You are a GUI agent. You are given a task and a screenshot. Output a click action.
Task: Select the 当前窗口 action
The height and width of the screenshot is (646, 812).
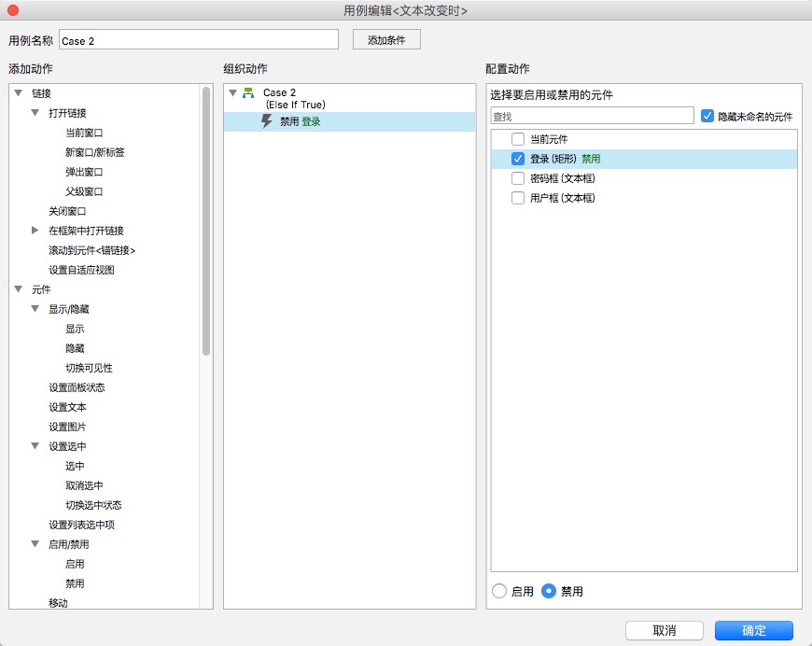coord(84,133)
